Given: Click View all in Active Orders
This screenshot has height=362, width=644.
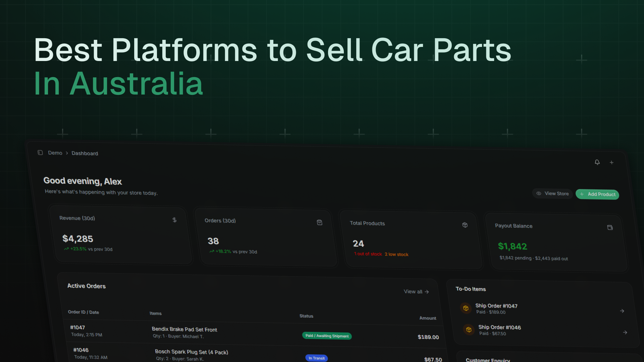Looking at the screenshot, I should (416, 292).
